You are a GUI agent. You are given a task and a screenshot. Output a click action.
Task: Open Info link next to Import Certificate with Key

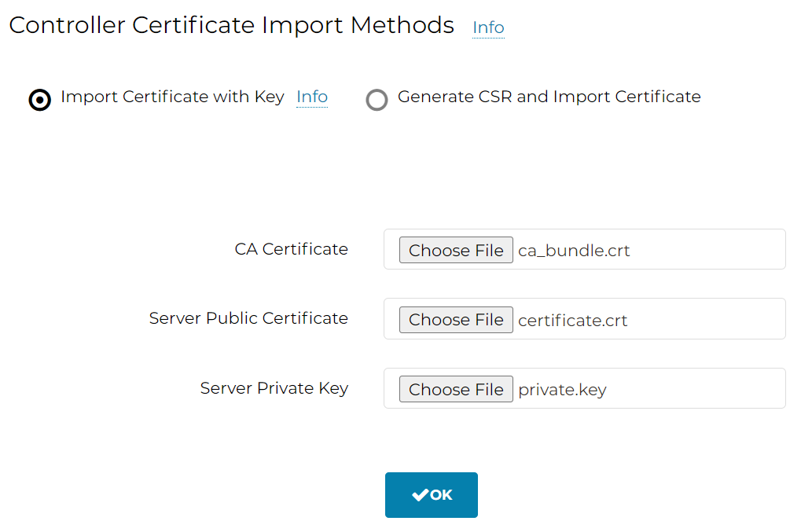[312, 97]
